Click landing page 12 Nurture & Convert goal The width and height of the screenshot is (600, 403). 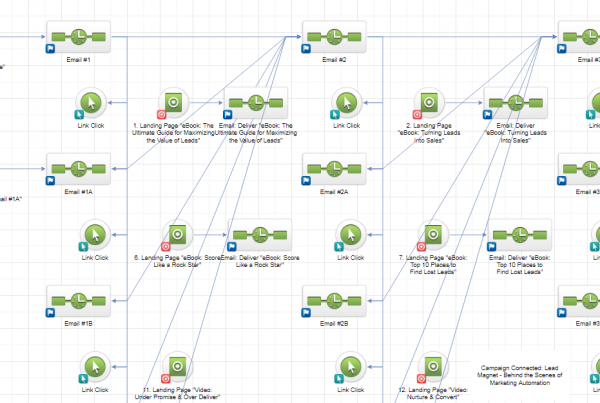point(432,366)
